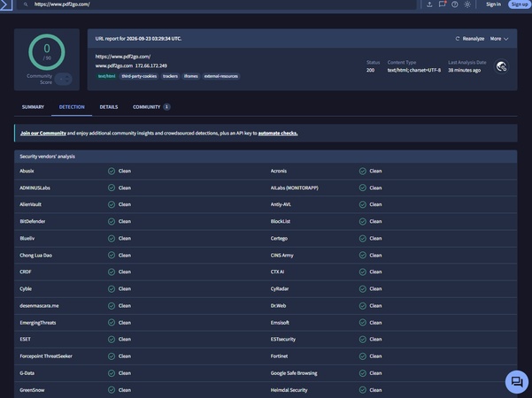The image size is (532, 398).
Task: Click the BitDefender clean checkmark icon
Action: point(112,221)
